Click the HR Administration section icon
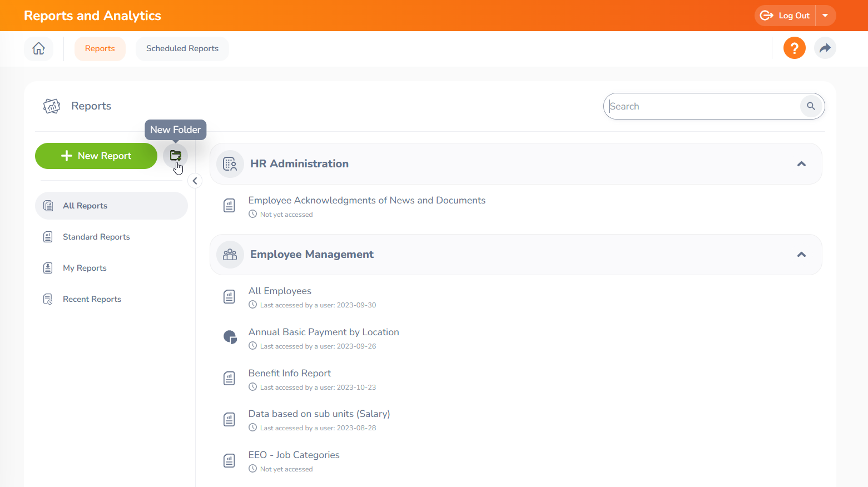 (230, 164)
